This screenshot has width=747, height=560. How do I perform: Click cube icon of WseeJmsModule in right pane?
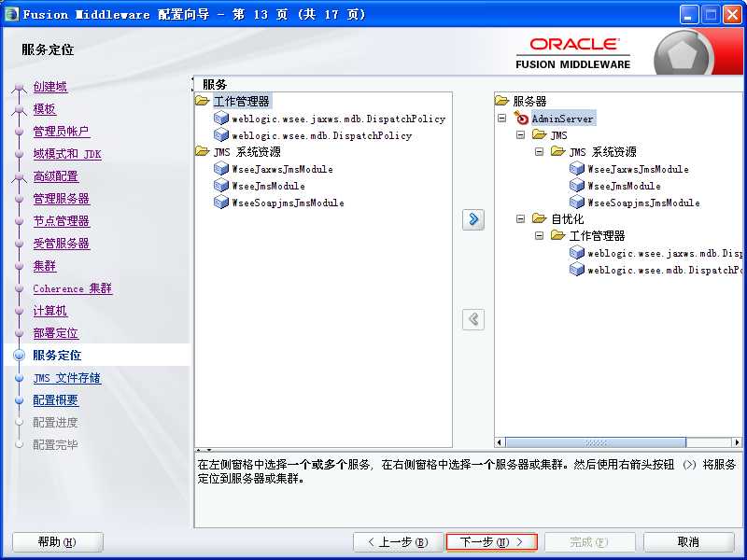click(x=577, y=185)
